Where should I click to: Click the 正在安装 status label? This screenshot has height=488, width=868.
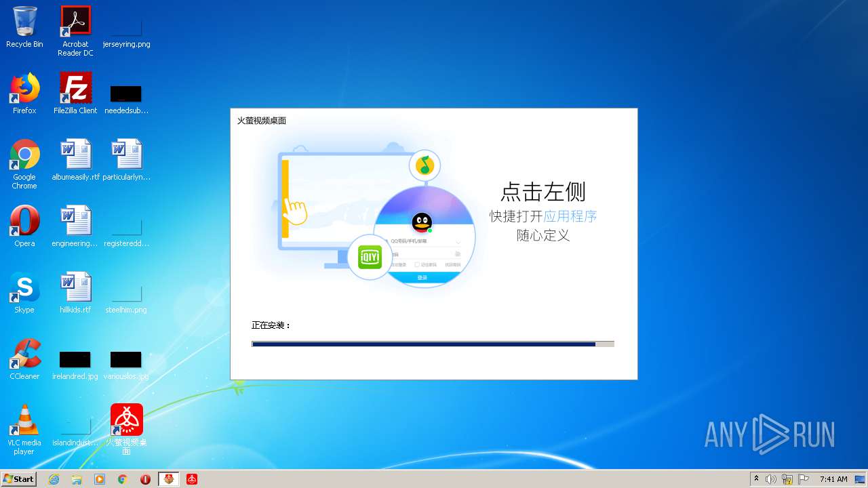[271, 325]
